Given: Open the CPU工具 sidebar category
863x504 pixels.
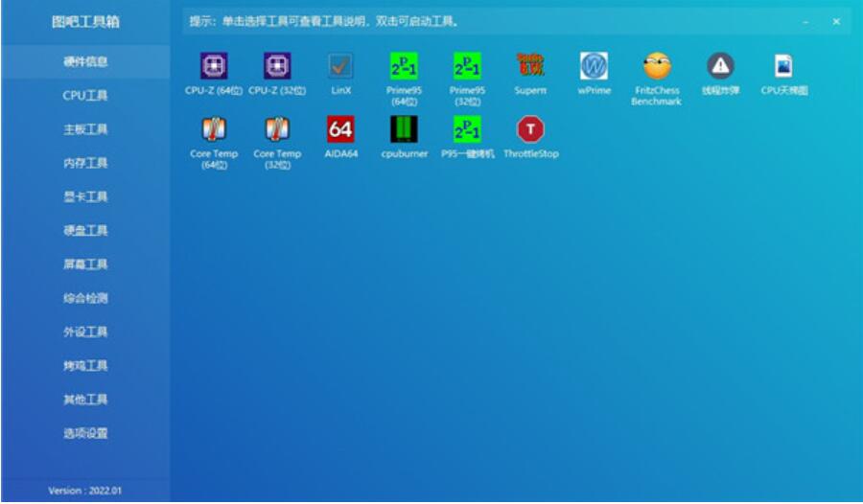Looking at the screenshot, I should point(85,95).
